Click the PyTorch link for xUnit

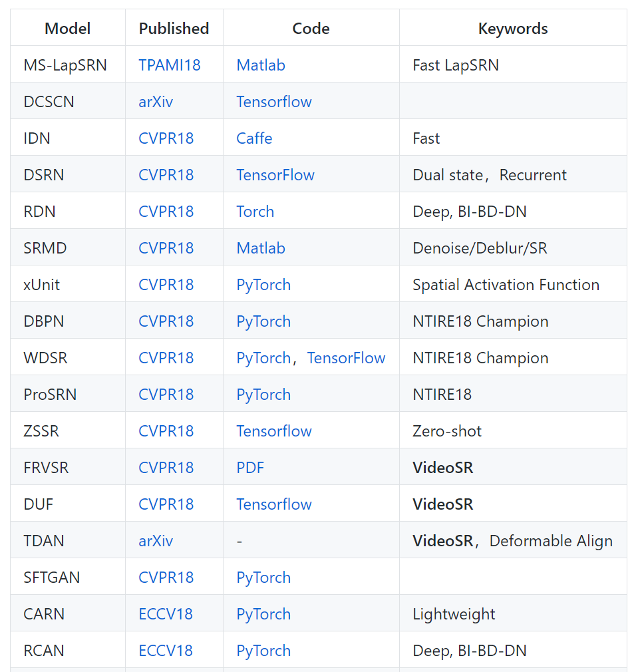263,285
